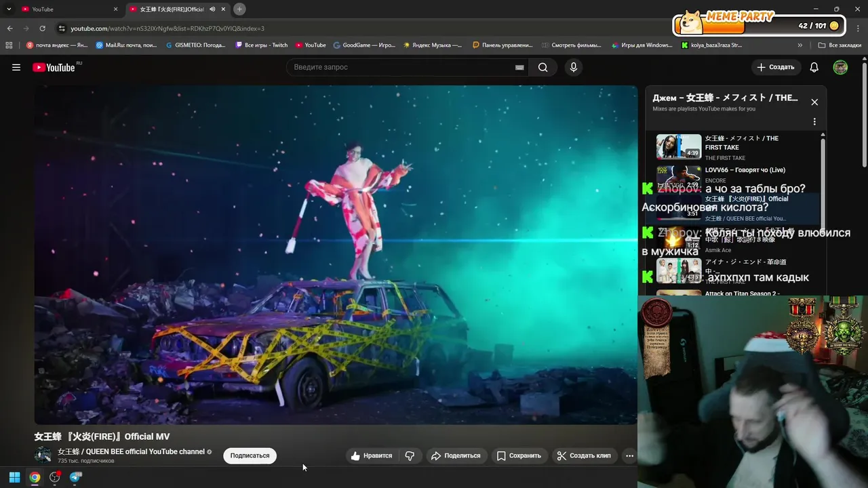Close the Джем mix playlist panel
The width and height of the screenshot is (868, 488).
[814, 102]
